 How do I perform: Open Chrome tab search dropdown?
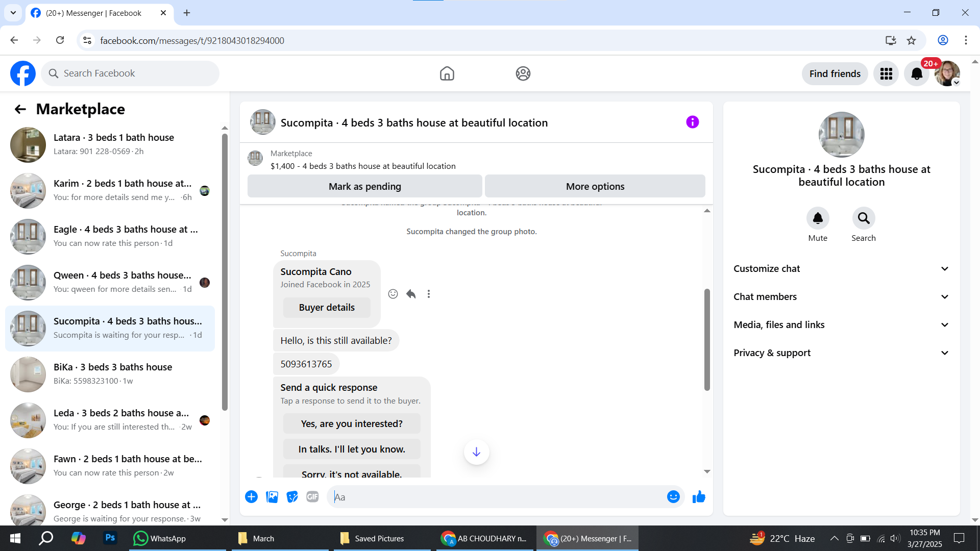pyautogui.click(x=13, y=13)
